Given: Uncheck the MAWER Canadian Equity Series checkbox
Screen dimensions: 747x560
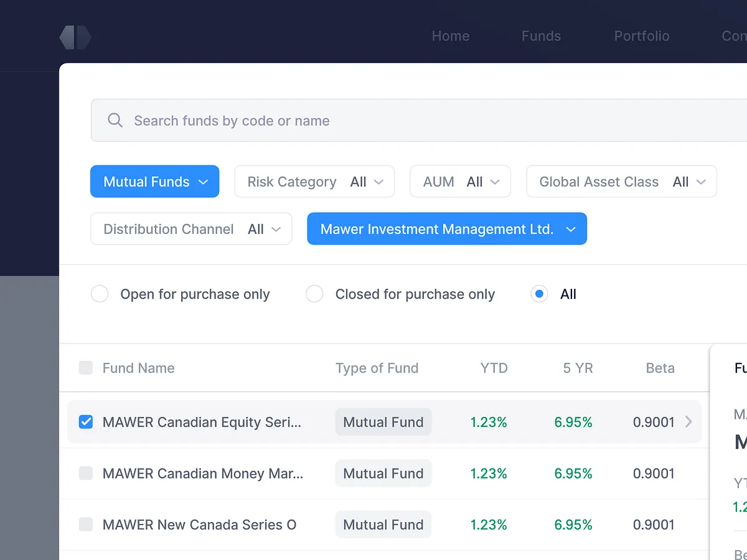Looking at the screenshot, I should 85,422.
